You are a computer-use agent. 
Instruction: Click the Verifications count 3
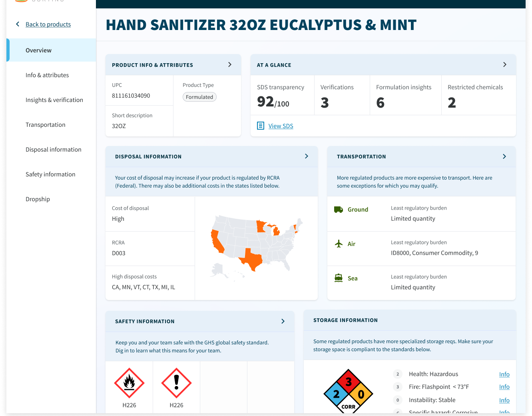click(325, 103)
